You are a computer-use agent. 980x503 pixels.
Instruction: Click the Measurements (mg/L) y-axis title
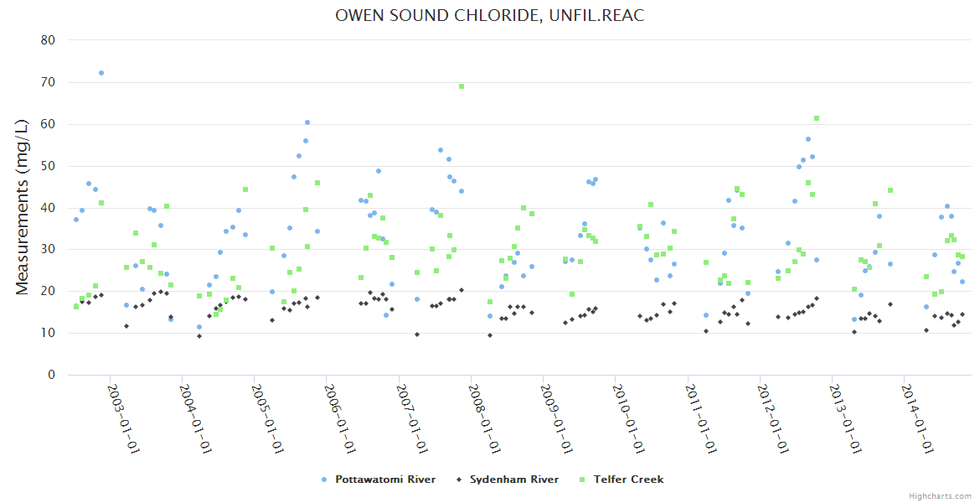pyautogui.click(x=23, y=206)
